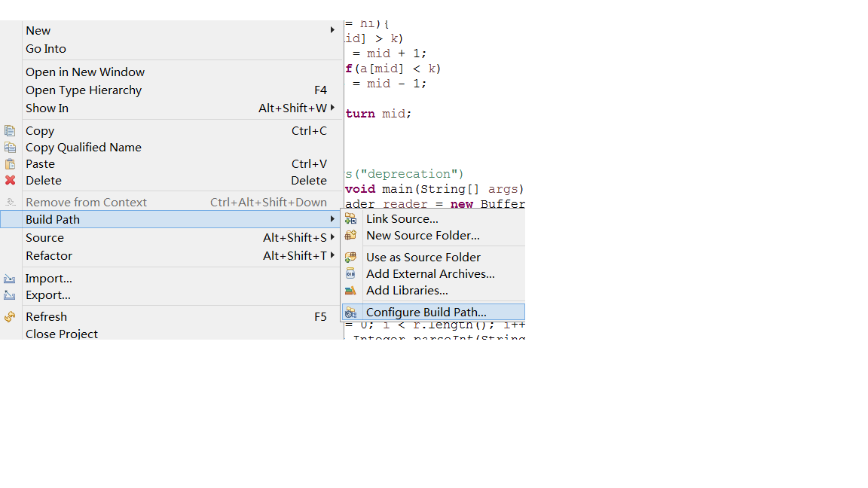Open the New menu entry
This screenshot has height=488, width=868.
click(x=172, y=30)
